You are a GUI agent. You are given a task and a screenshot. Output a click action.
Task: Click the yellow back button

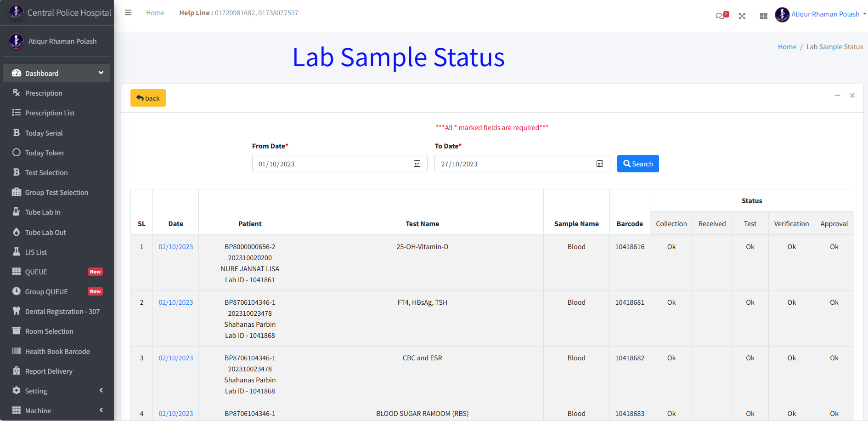click(148, 98)
